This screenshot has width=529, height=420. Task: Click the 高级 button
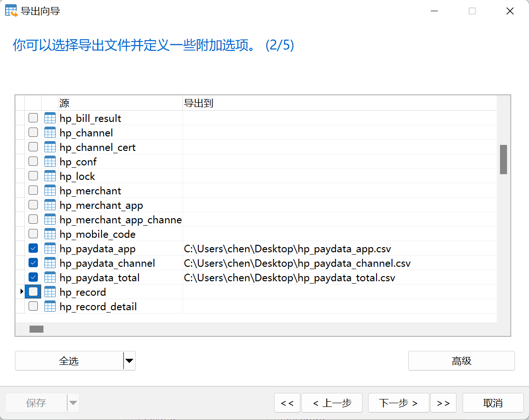point(461,361)
